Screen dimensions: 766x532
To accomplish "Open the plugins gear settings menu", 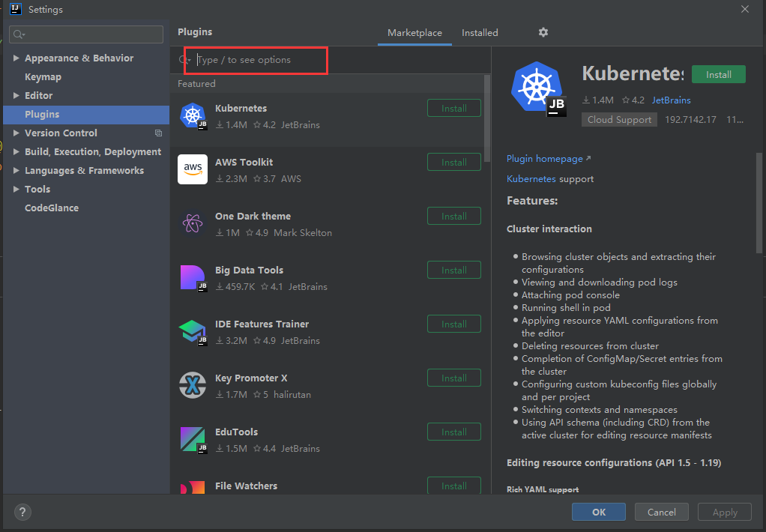I will point(543,32).
